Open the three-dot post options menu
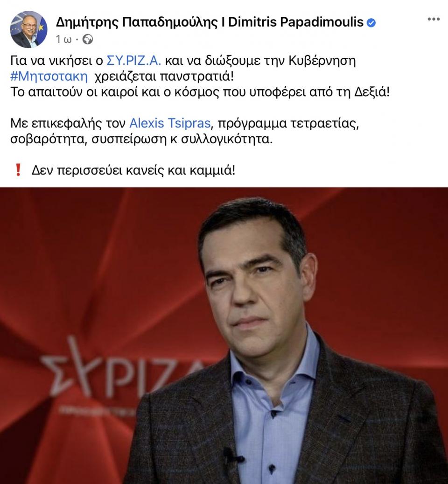This screenshot has height=484, width=448. tap(434, 19)
